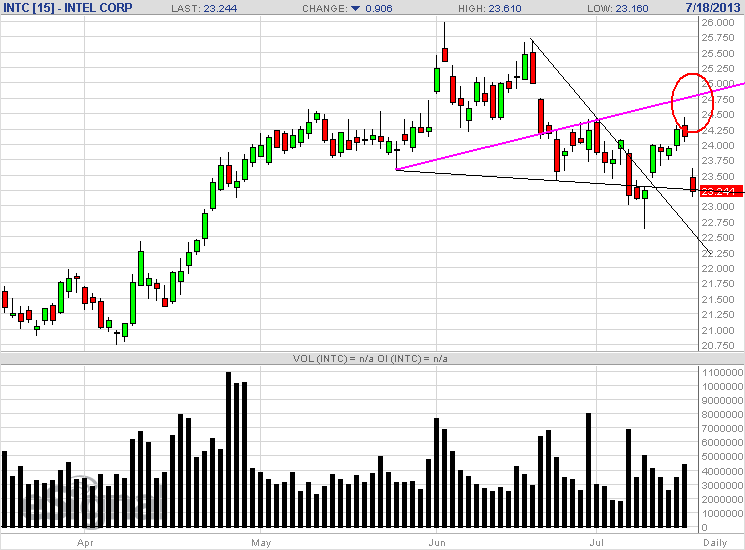Click the 21.000 price axis label
Viewport: 745px width, 550px height.
pos(718,331)
